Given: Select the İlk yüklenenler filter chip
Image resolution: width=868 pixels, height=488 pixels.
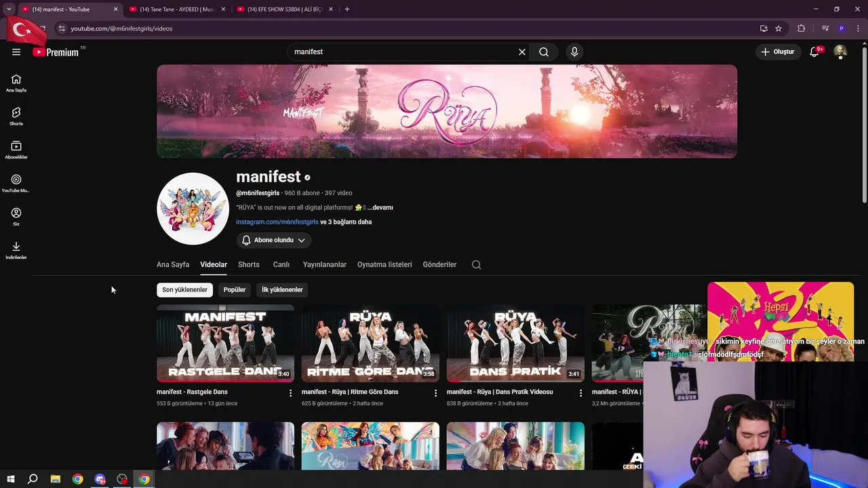Looking at the screenshot, I should (x=282, y=290).
